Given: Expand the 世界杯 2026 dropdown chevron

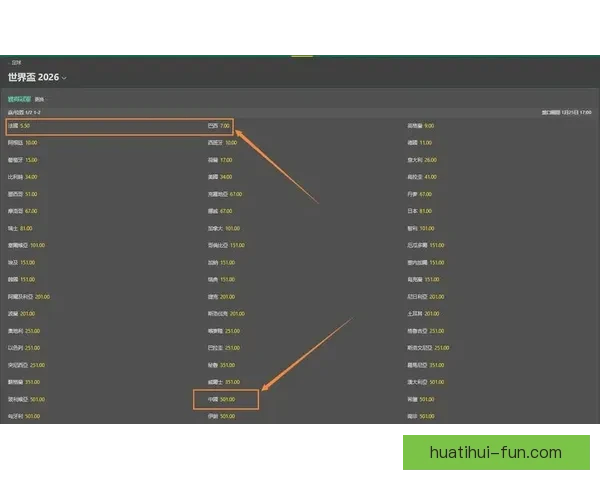Looking at the screenshot, I should pos(64,78).
